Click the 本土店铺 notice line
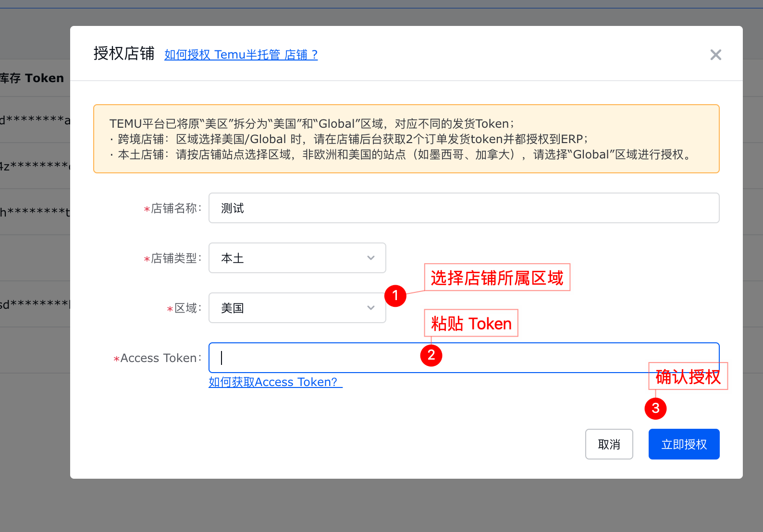The height and width of the screenshot is (532, 763). (401, 155)
